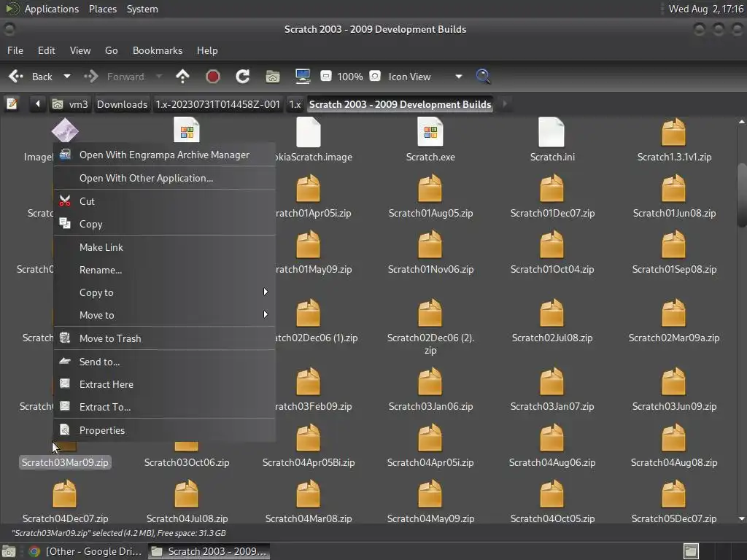
Task: Open System menu in top panel
Action: (142, 9)
